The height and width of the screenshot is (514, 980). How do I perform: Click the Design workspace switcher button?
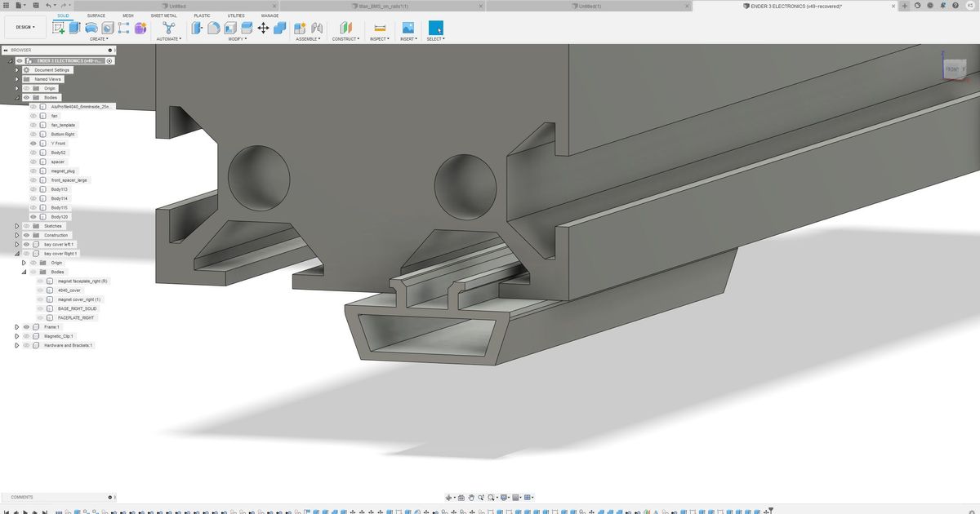pos(24,27)
